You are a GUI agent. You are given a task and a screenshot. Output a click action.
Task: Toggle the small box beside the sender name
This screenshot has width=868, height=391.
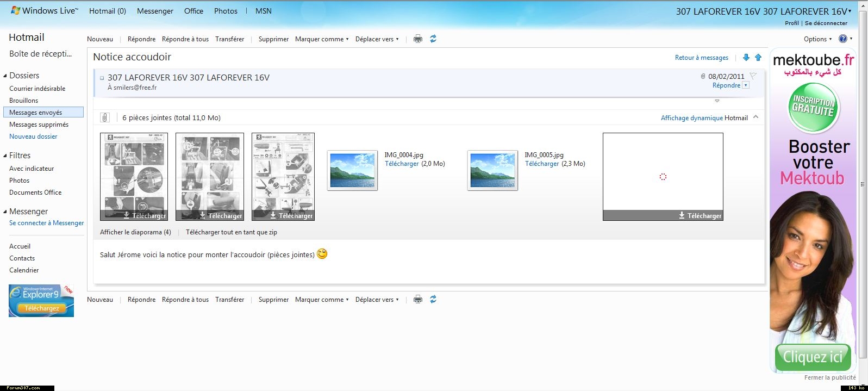pyautogui.click(x=102, y=78)
